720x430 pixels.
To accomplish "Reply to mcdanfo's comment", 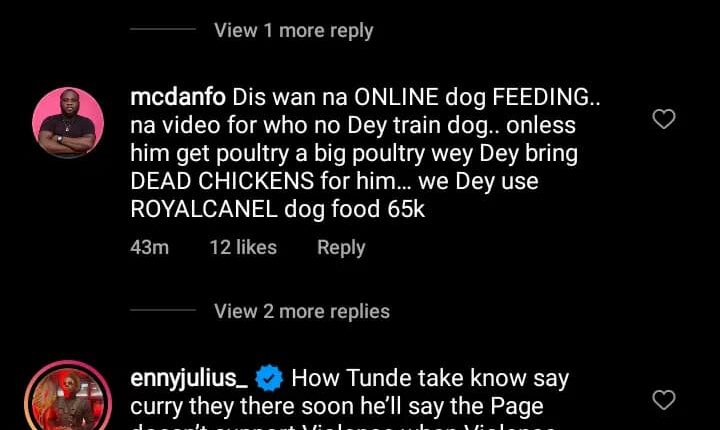I will 341,248.
